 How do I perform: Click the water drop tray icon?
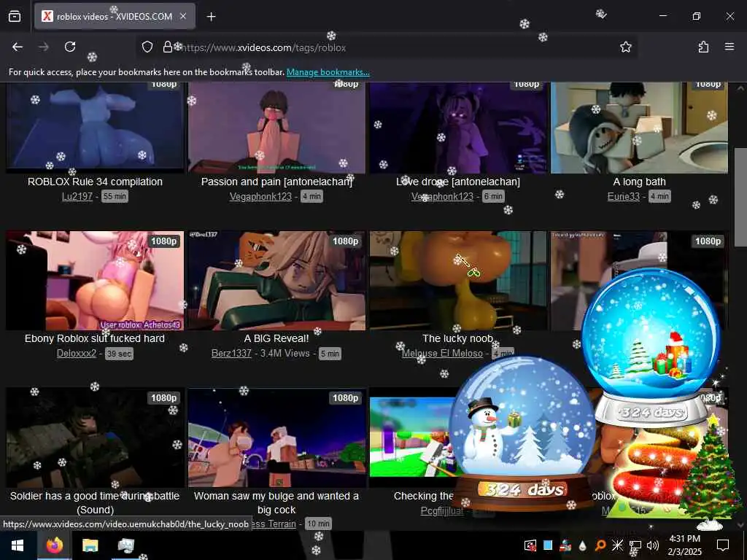pos(583,545)
